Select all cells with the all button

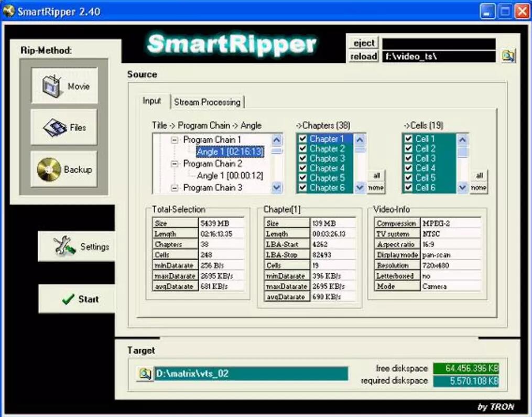click(479, 176)
